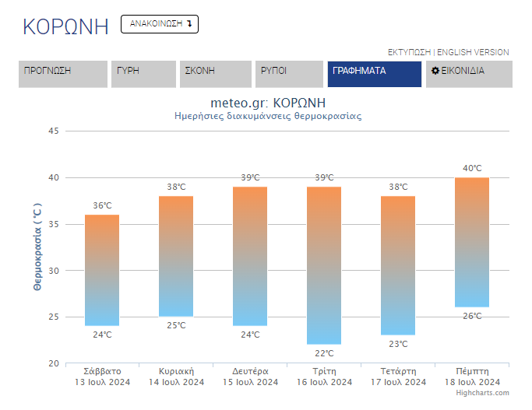532x410 pixels.
Task: Click the Τρίτη 16 Ιουλ 2024 axis label
Action: (324, 377)
